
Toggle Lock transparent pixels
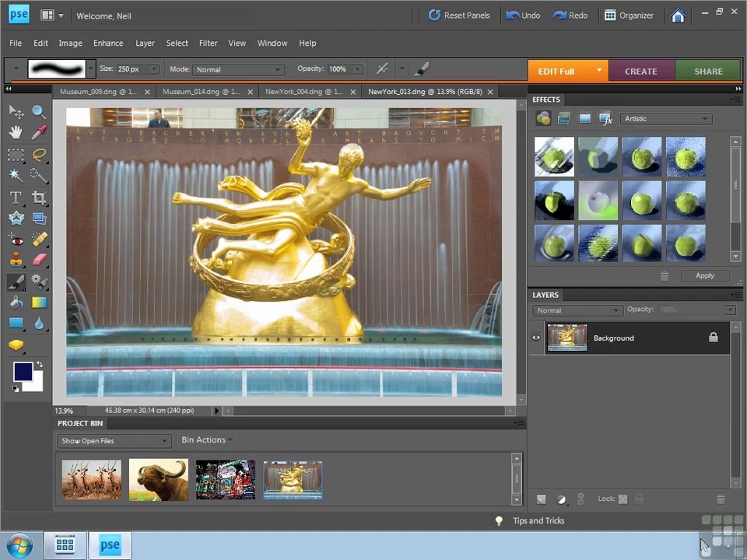tap(622, 499)
